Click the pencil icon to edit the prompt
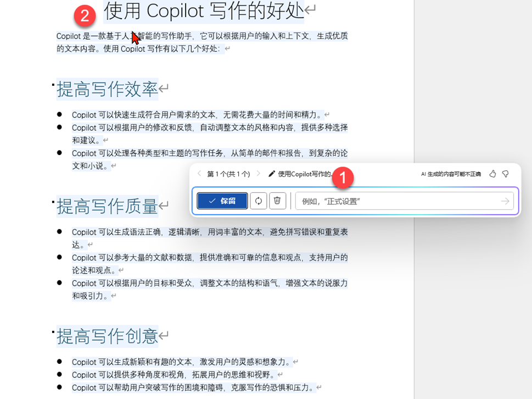The width and height of the screenshot is (532, 399). pos(271,174)
